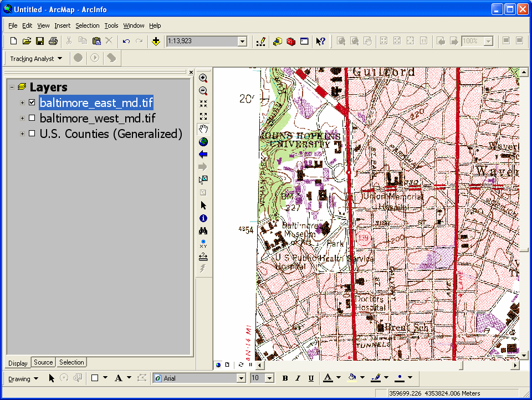Image resolution: width=532 pixels, height=400 pixels.
Task: Open ArcToolbox red toolbox icon
Action: point(291,41)
